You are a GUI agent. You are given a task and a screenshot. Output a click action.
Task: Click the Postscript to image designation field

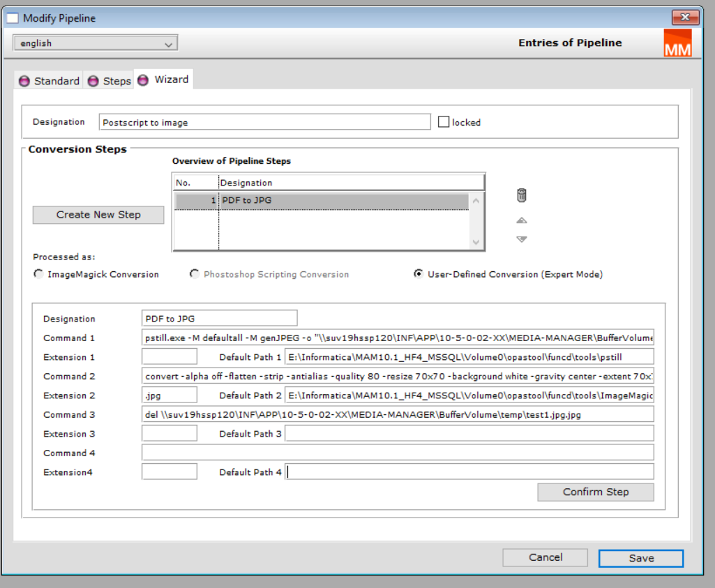pyautogui.click(x=264, y=122)
